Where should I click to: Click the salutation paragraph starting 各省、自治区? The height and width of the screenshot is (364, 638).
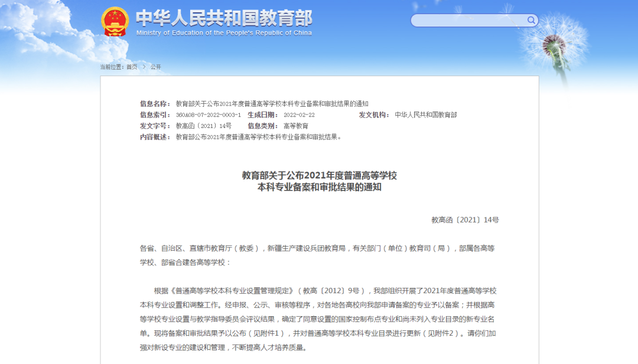[317, 255]
